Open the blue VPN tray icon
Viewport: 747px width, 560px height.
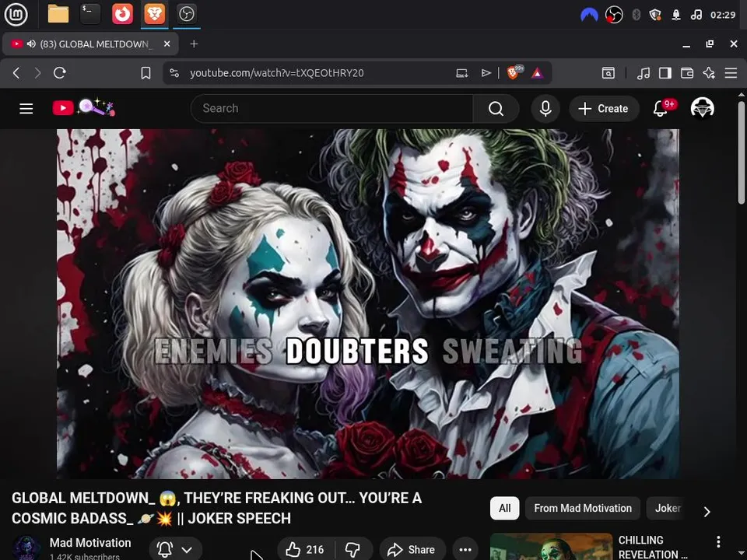(x=589, y=15)
